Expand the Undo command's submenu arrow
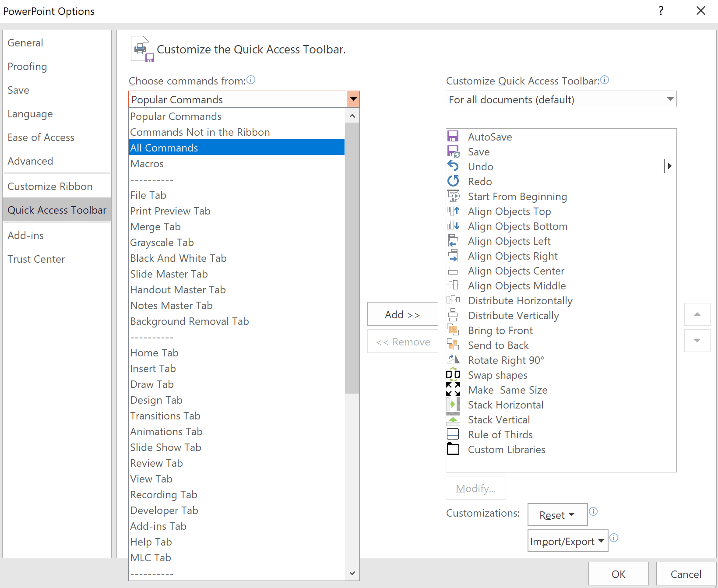 point(669,166)
